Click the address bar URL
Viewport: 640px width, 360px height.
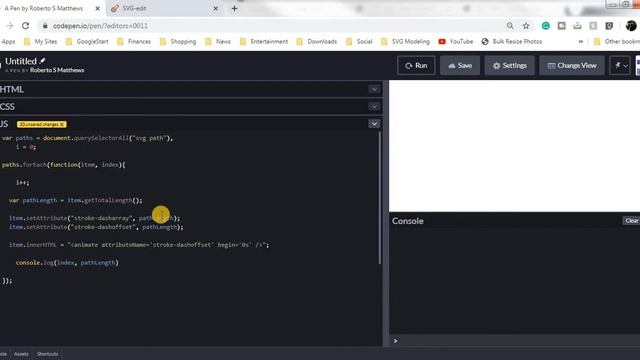tap(100, 26)
